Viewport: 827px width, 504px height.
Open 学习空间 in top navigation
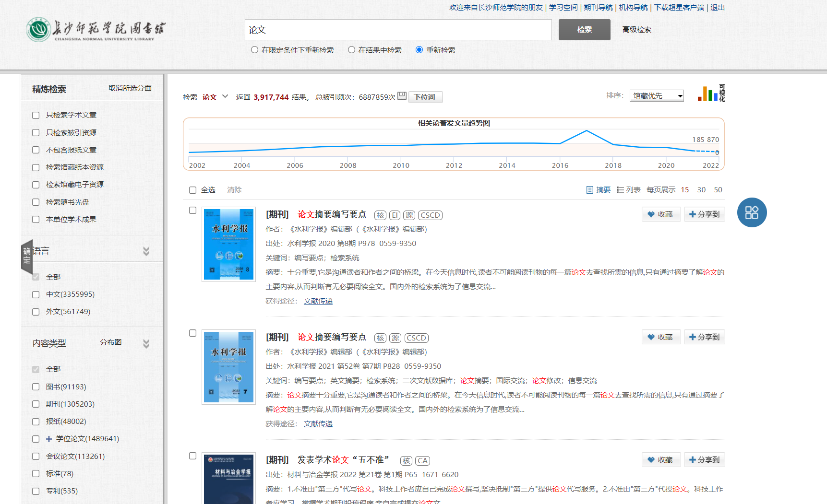563,8
